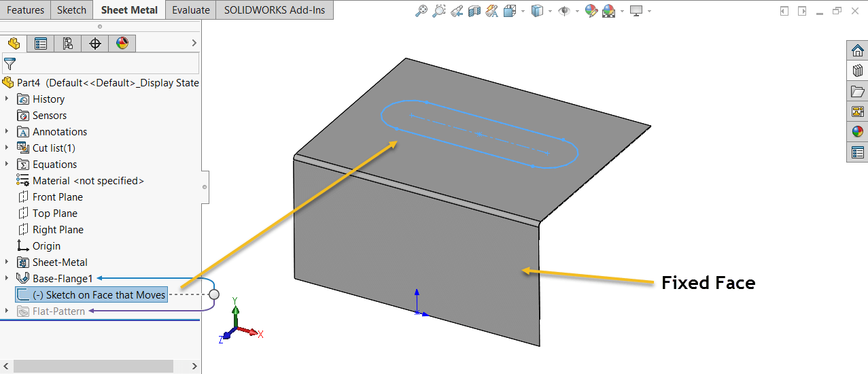Open the Display Style dropdown arrow

click(549, 11)
